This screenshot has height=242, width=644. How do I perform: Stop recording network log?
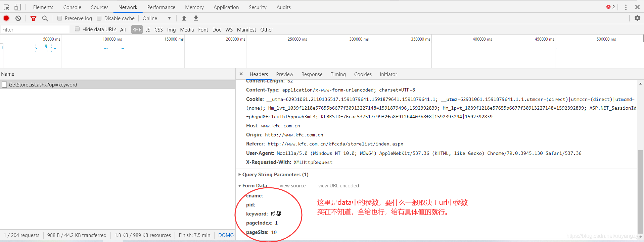(x=6, y=18)
